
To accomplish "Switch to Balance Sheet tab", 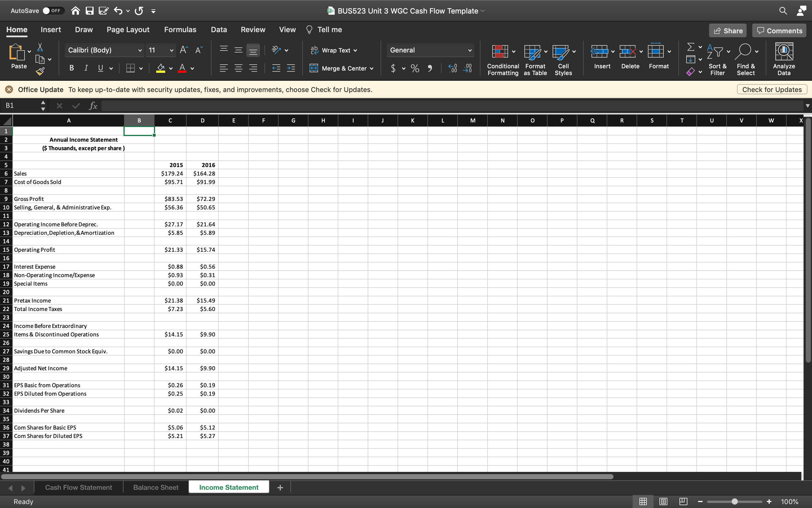I will coord(156,487).
